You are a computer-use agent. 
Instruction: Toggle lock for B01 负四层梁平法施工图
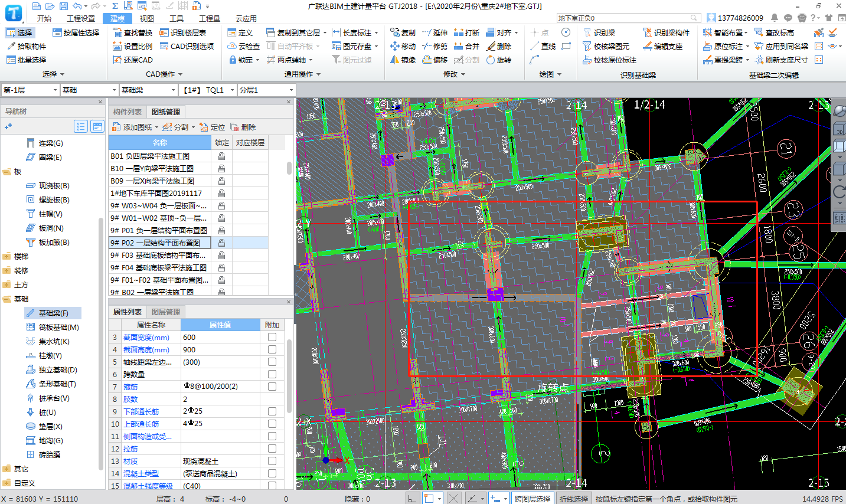point(221,156)
